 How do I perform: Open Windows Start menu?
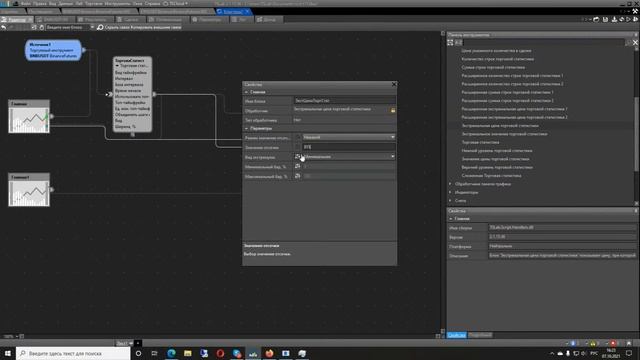pos(7,353)
